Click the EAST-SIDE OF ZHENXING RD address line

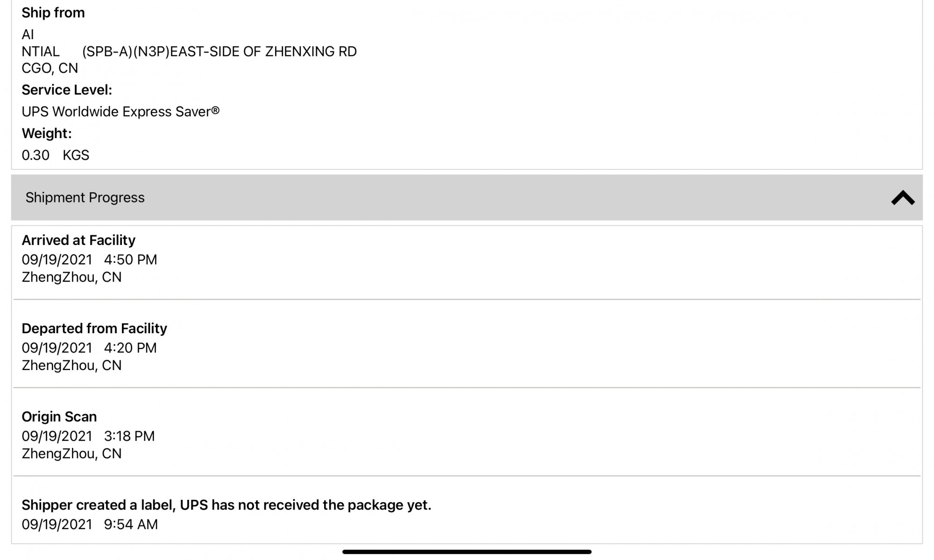pos(219,51)
